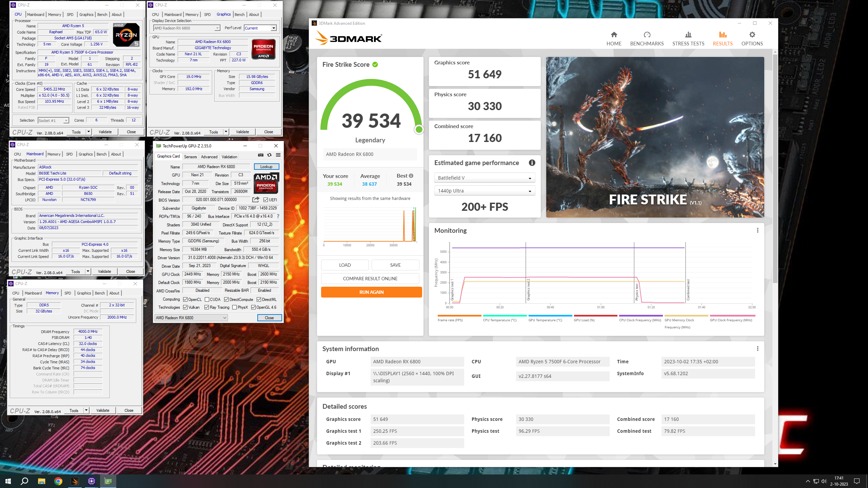868x488 pixels.
Task: Switch to Advanced tab in GPU-Z
Action: [x=209, y=157]
